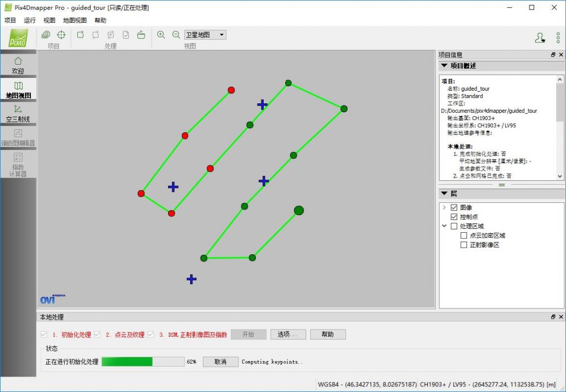
Task: Open the 项目 menu
Action: [10, 20]
